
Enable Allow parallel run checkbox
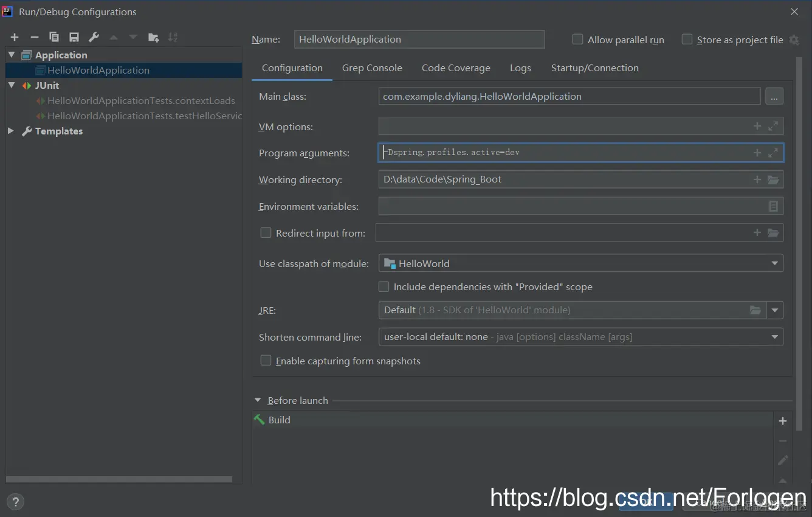578,40
